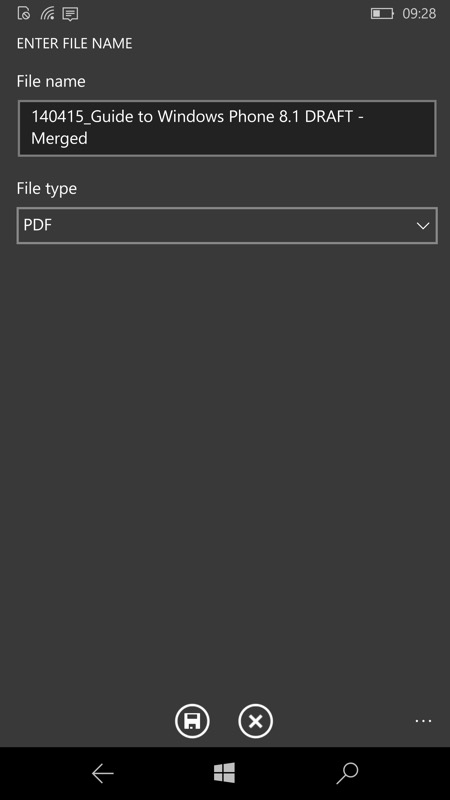Cancel with the circled X icon

coord(256,721)
